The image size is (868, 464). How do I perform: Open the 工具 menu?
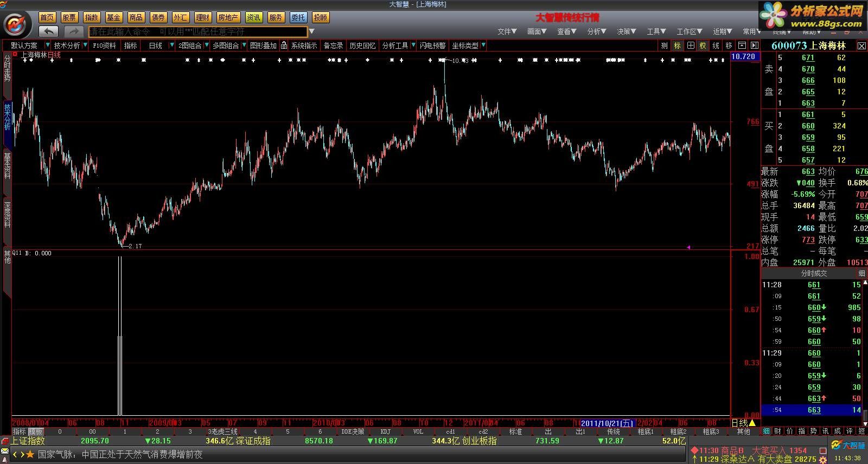tap(656, 31)
